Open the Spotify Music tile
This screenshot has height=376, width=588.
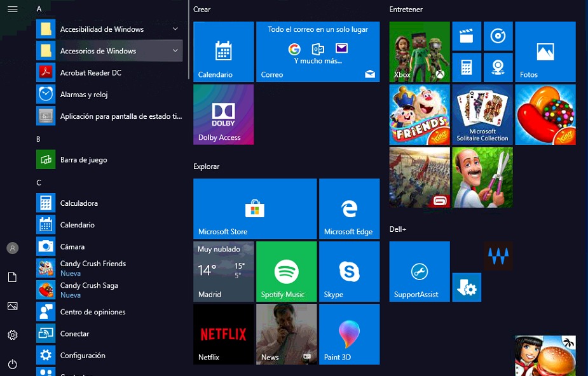[287, 271]
